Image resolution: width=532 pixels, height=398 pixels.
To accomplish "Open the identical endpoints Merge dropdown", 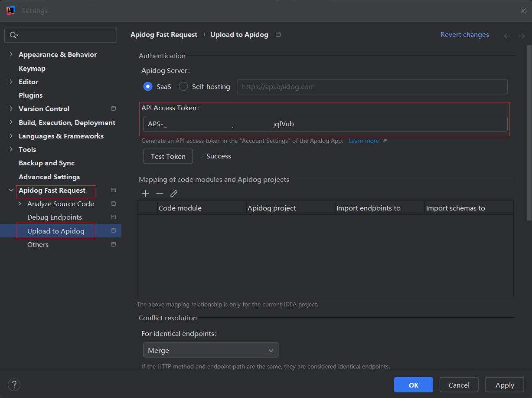I will (211, 350).
